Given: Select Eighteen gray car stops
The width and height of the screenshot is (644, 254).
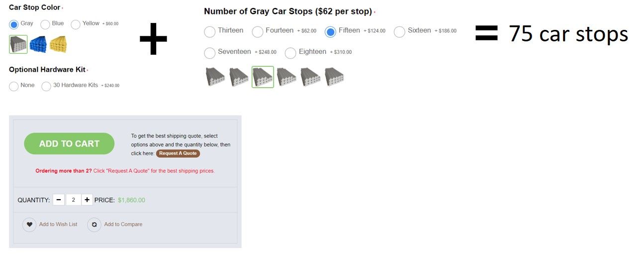Looking at the screenshot, I should [290, 53].
